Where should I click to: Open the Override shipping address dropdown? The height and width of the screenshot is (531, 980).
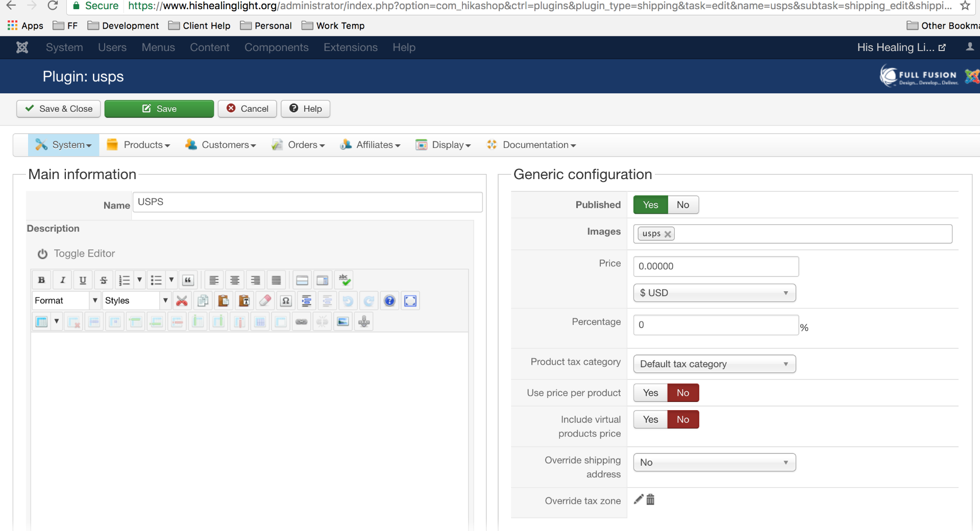pos(715,463)
